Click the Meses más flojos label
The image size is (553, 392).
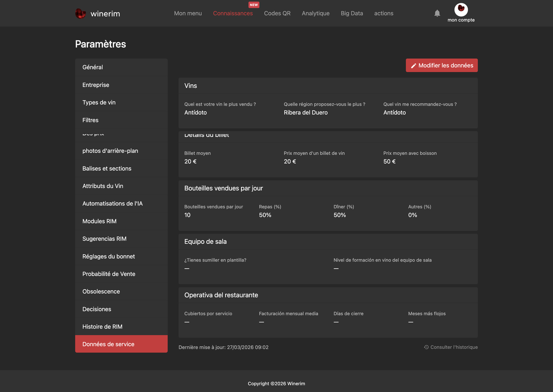click(427, 314)
